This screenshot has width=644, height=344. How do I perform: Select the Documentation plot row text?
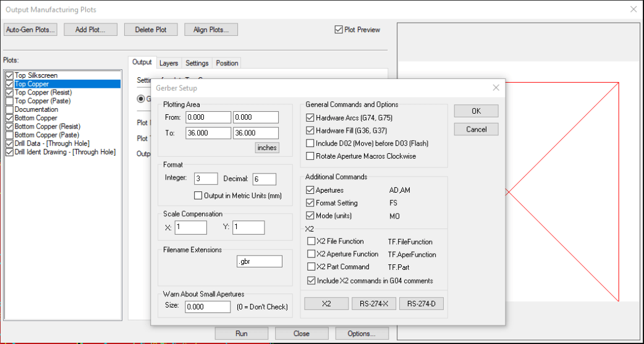(36, 109)
